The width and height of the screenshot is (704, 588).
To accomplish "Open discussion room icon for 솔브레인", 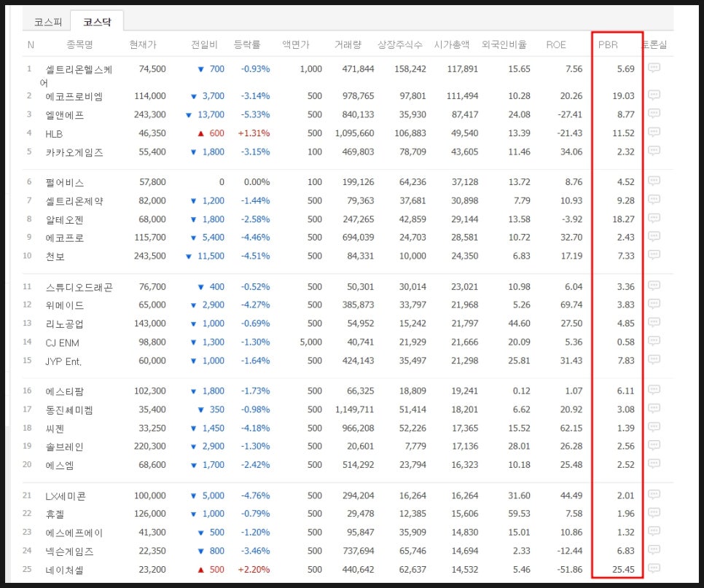I will point(654,445).
